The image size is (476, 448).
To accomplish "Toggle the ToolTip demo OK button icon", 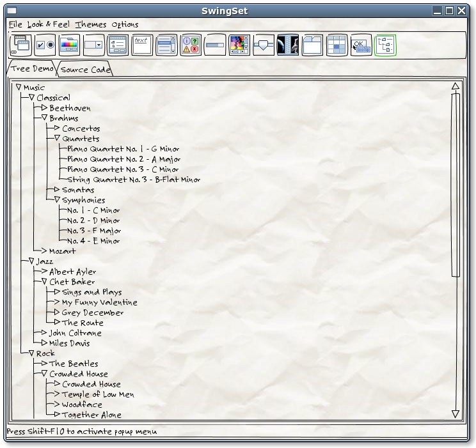I will [361, 45].
